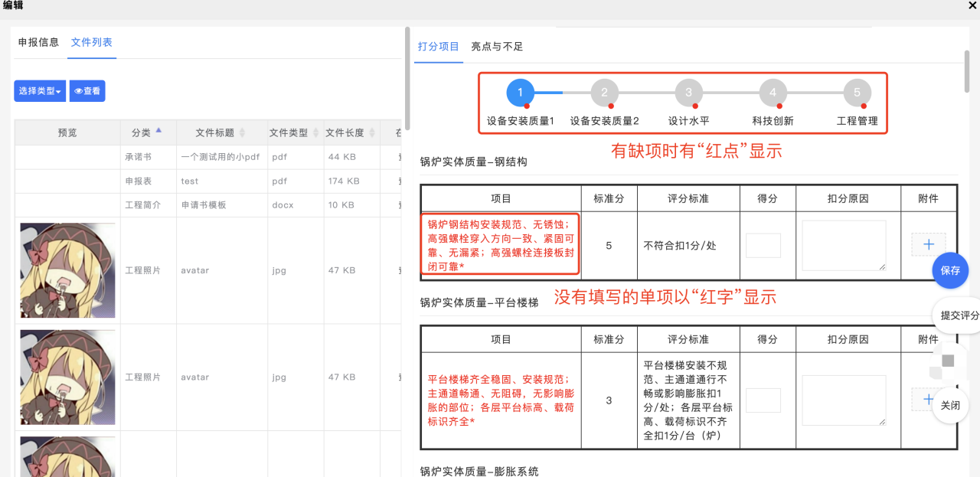Click the 查看 eye button
This screenshot has width=980, height=477.
(x=87, y=91)
